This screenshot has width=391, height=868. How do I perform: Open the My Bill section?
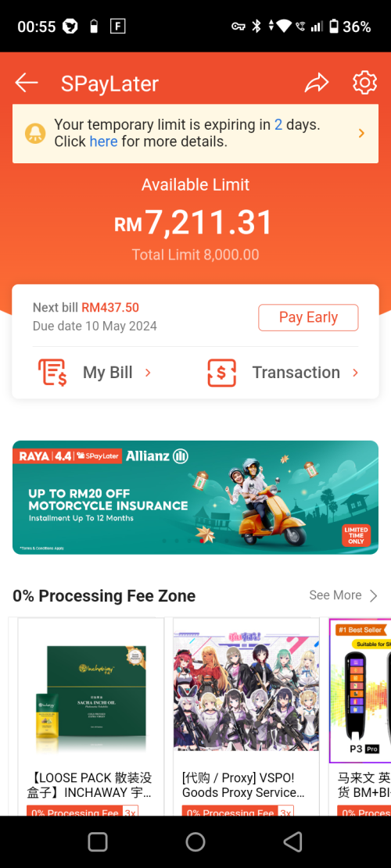[95, 373]
